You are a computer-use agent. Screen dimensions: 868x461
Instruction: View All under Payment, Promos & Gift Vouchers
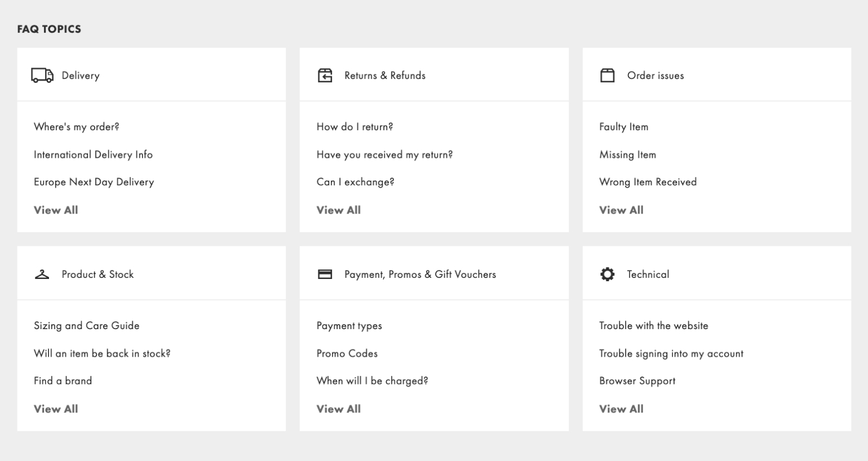pos(339,409)
